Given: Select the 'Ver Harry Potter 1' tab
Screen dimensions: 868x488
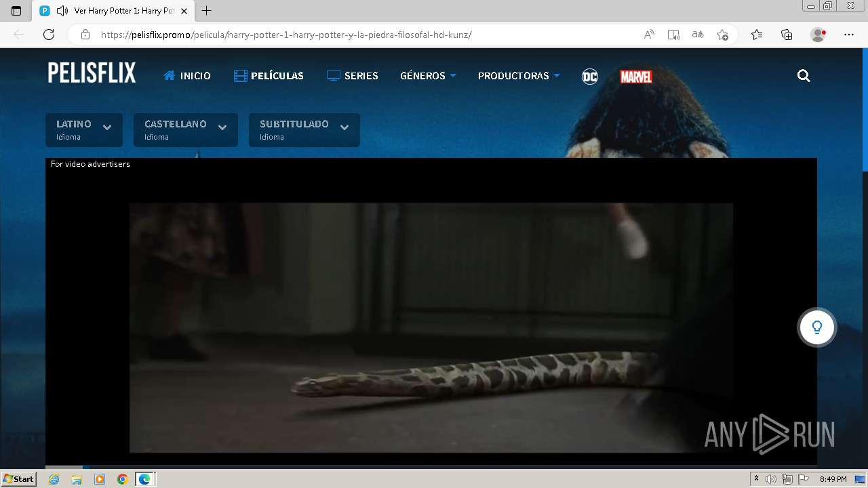Looking at the screenshot, I should pos(113,11).
